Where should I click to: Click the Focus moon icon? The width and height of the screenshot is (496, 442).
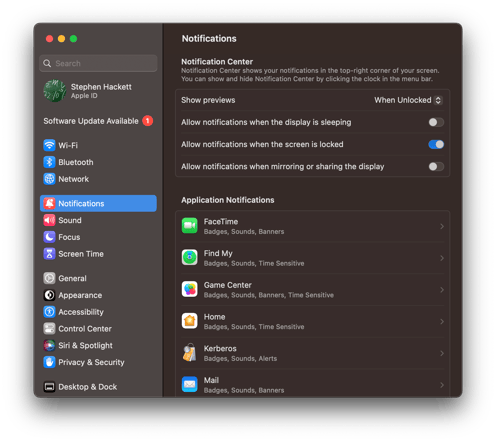point(49,237)
